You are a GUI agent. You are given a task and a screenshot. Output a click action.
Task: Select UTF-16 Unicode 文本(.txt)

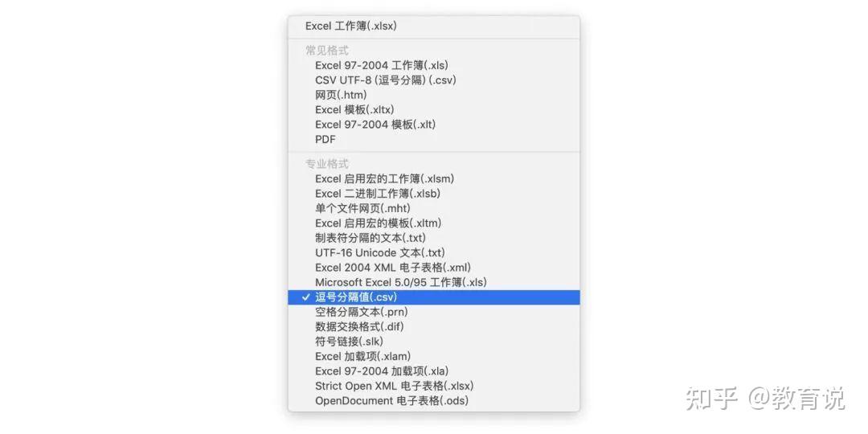433,253
